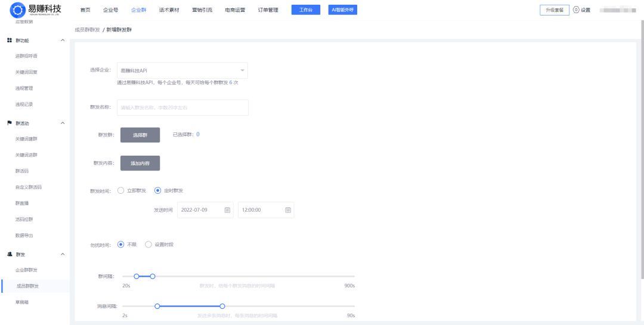Click the 升级套餐 button
644x325 pixels.
[554, 10]
